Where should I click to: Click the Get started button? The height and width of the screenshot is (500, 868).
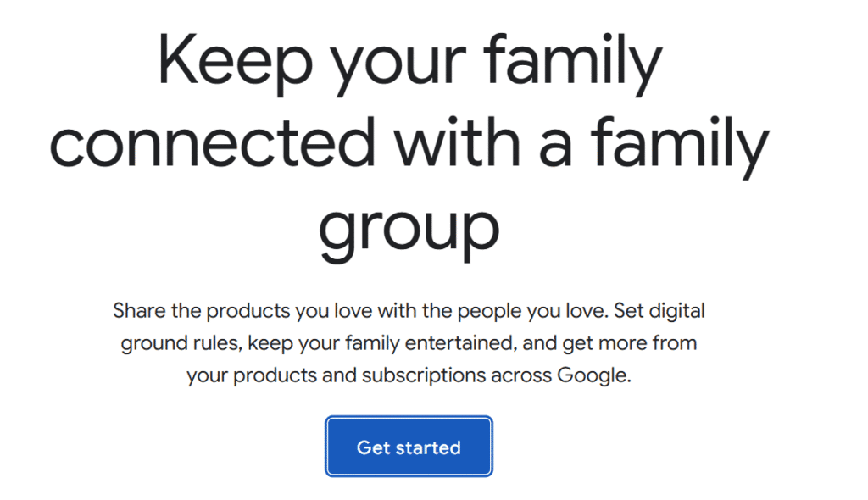409,447
